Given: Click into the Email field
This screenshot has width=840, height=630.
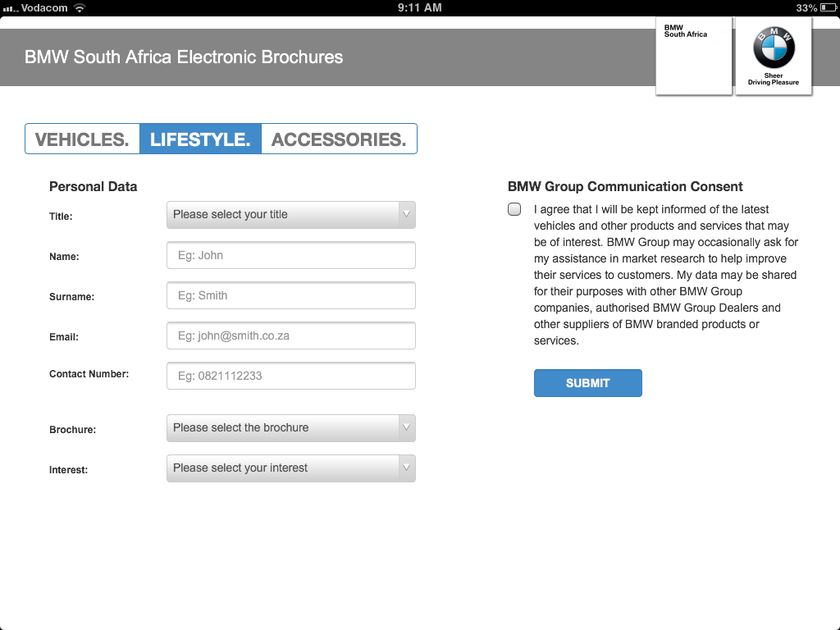Looking at the screenshot, I should click(x=291, y=336).
